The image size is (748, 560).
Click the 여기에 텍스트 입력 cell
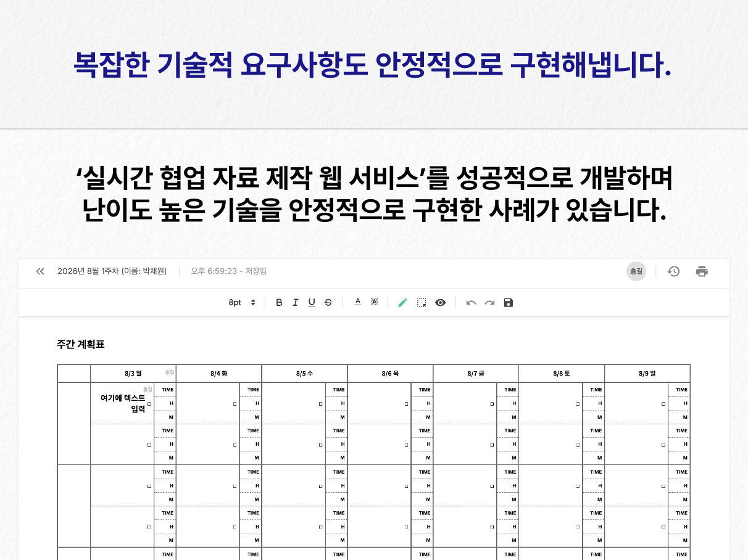(123, 403)
